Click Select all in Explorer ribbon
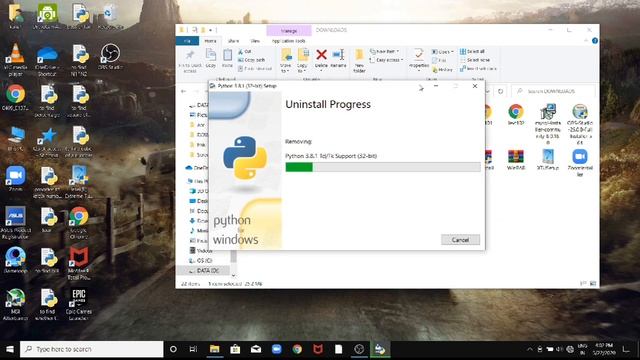 pyautogui.click(x=472, y=51)
